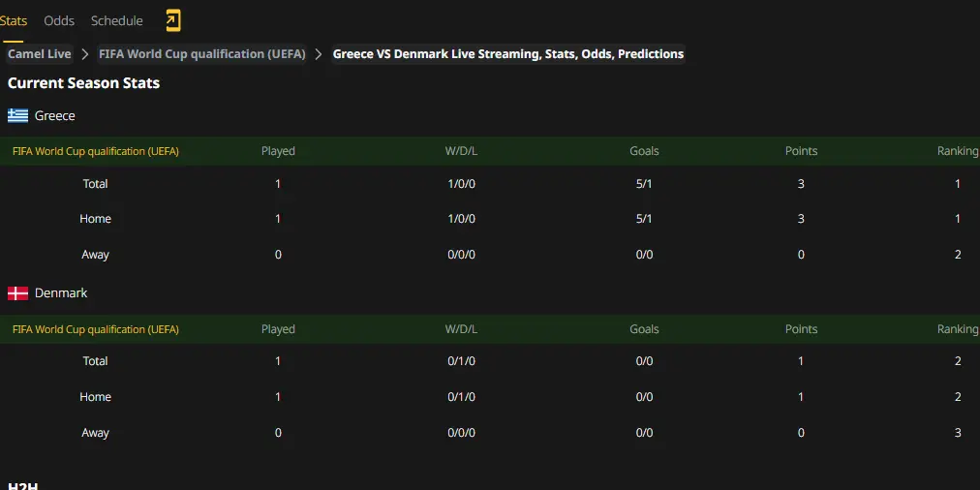The width and height of the screenshot is (980, 490).
Task: Select the Total row in Greece's table
Action: point(490,184)
